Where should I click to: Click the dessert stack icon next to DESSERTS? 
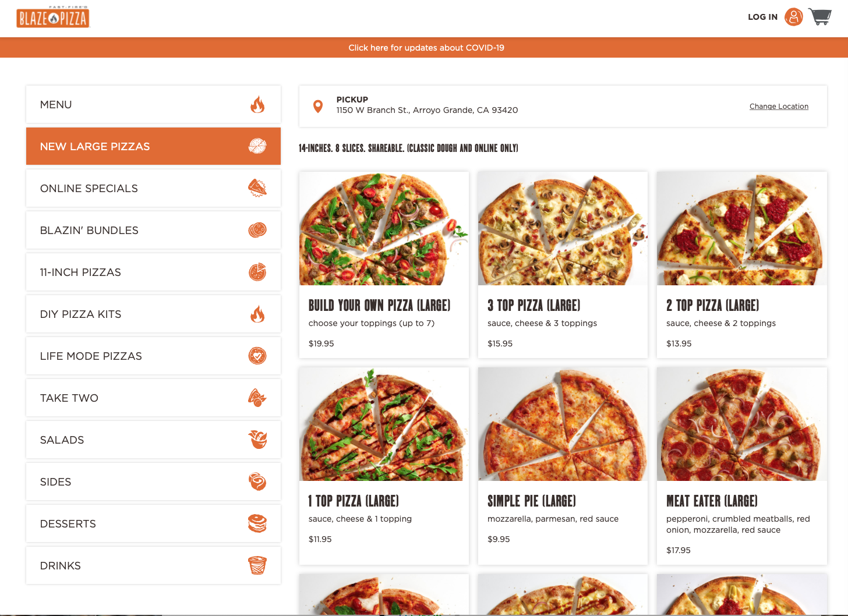point(257,523)
